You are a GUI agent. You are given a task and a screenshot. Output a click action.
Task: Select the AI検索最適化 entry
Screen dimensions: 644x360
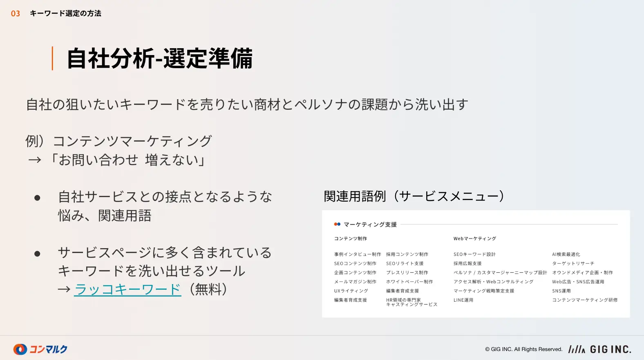click(566, 254)
